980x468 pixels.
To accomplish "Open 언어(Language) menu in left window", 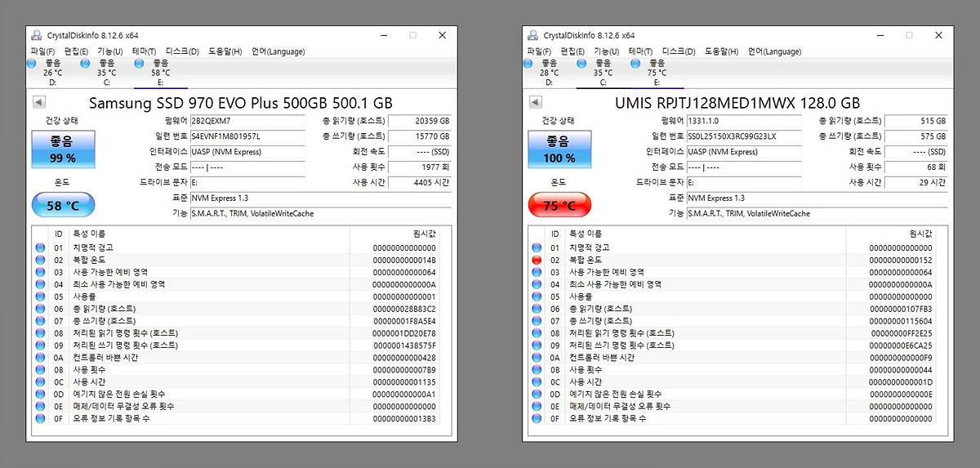I will pyautogui.click(x=278, y=51).
